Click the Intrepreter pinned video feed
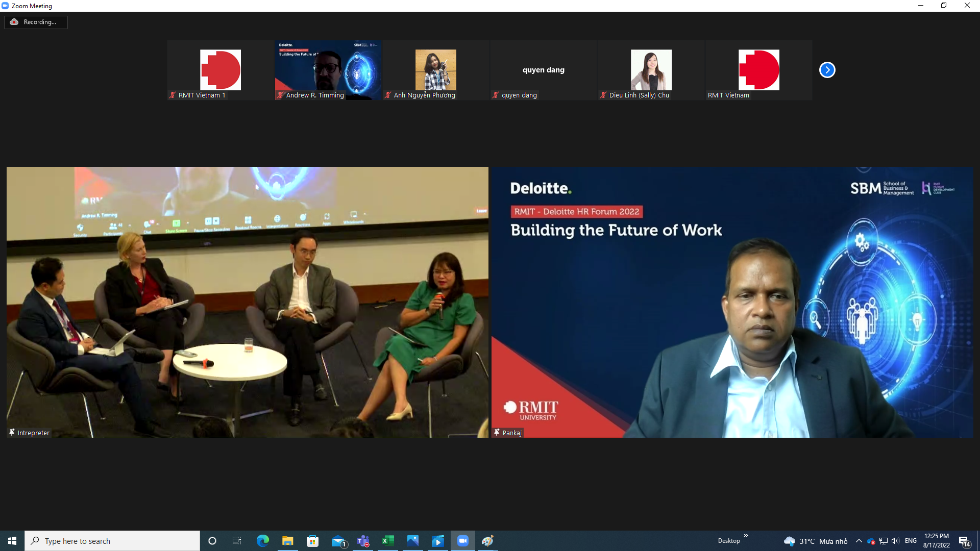This screenshot has width=980, height=551. (x=248, y=302)
